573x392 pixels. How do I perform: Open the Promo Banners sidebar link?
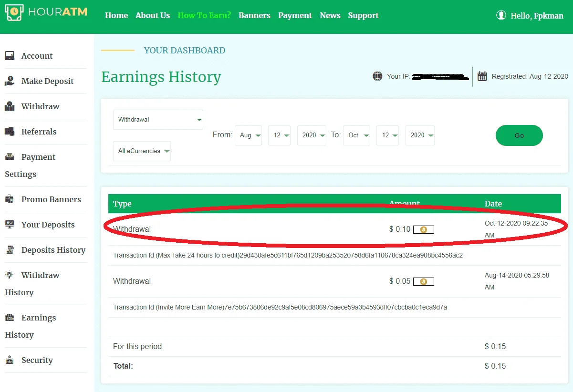pyautogui.click(x=51, y=199)
